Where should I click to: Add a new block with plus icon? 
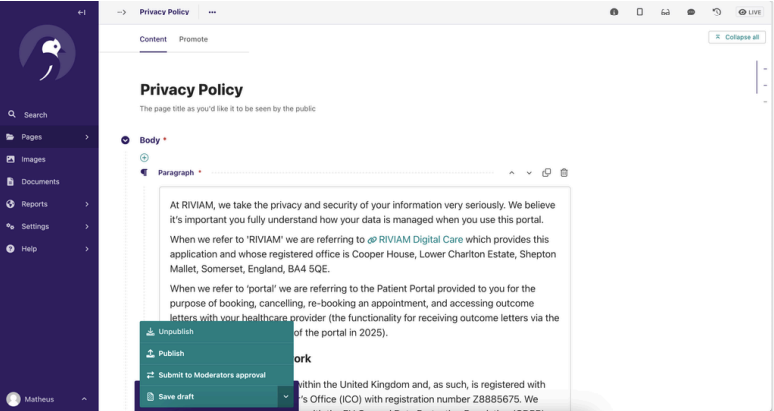tap(144, 157)
